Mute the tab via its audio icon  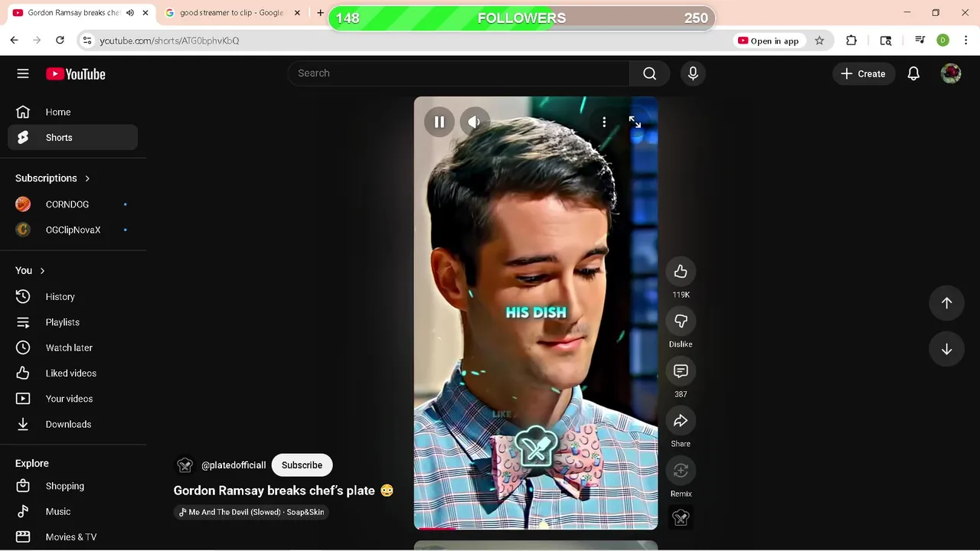pos(129,13)
